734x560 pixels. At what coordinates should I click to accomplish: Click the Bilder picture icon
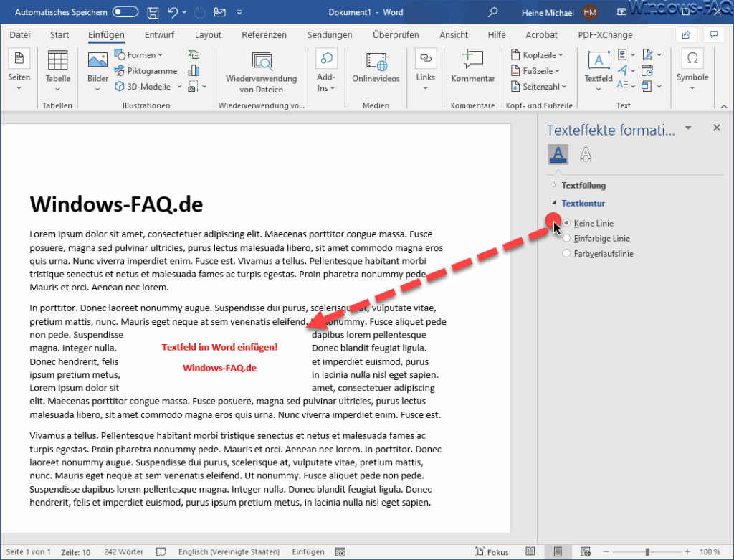pyautogui.click(x=97, y=60)
